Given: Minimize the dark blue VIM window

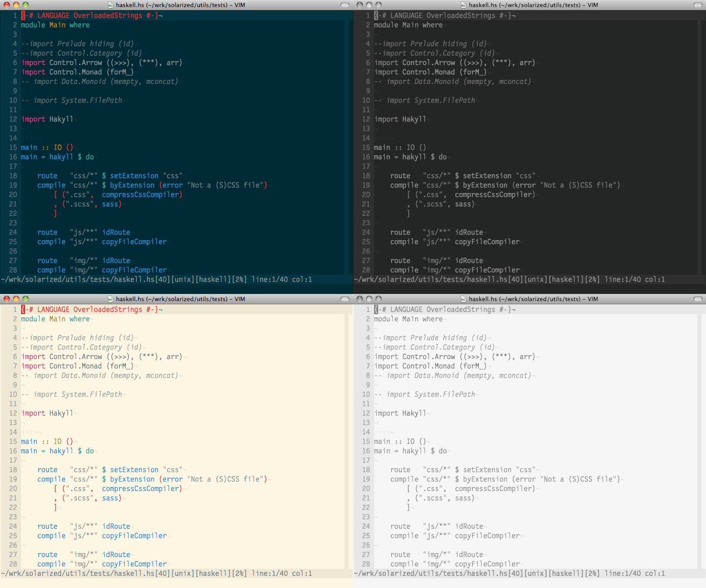Looking at the screenshot, I should point(16,5).
